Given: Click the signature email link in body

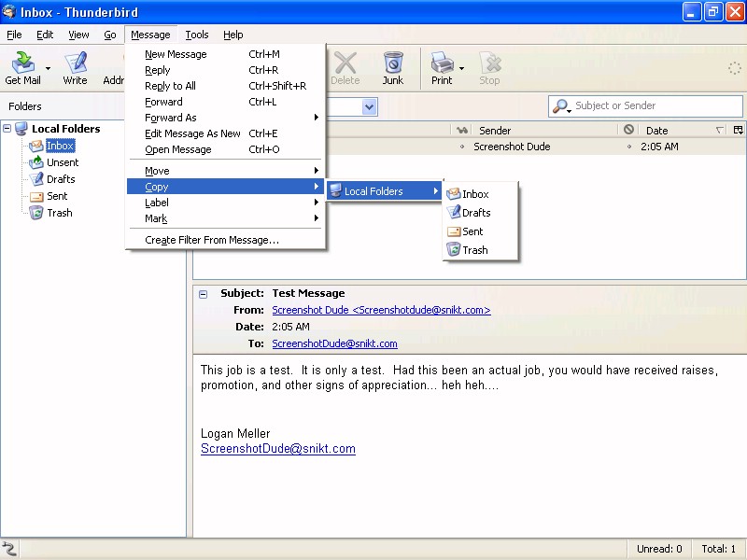Looking at the screenshot, I should [x=277, y=449].
